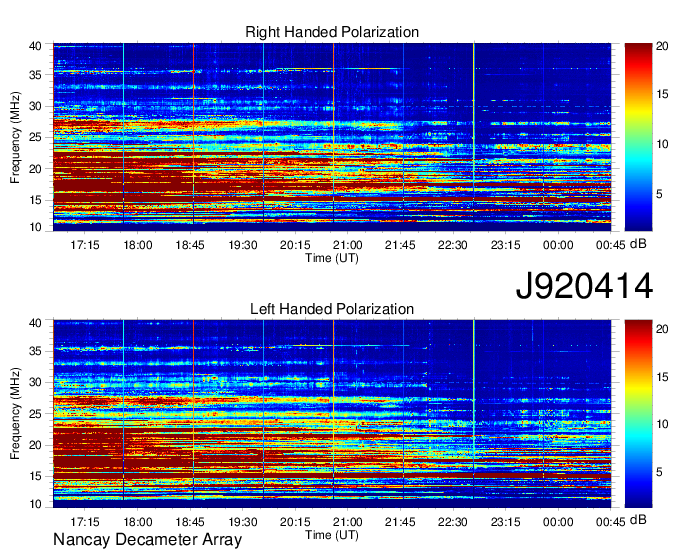Click the 30 MHz tick of the Right Handed plot
The image size is (680, 552).
pos(35,106)
